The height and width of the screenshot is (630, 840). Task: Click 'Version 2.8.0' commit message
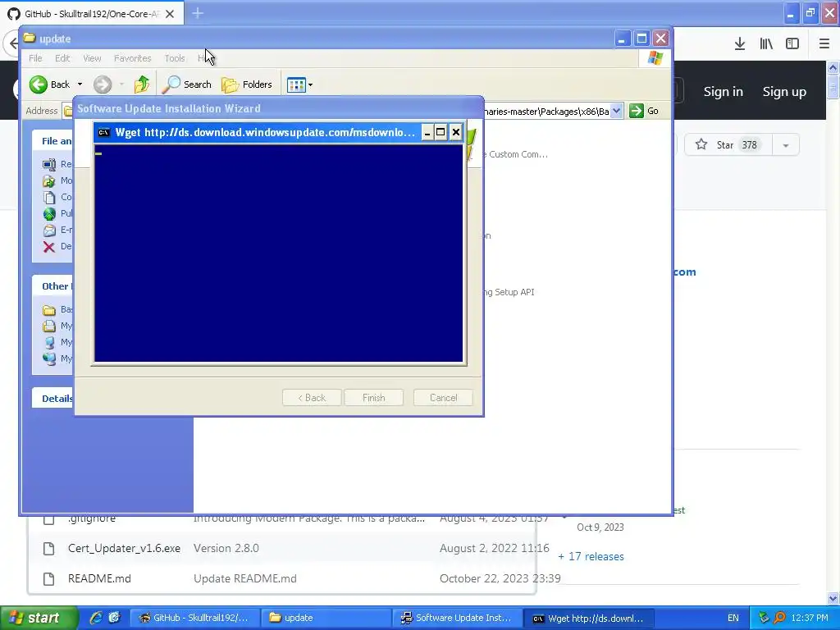(226, 548)
